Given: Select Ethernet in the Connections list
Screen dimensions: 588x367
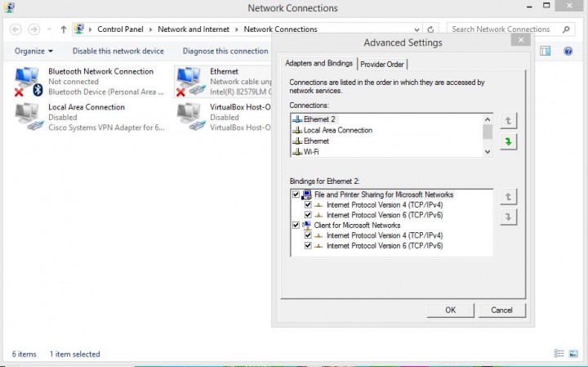Looking at the screenshot, I should pos(316,141).
